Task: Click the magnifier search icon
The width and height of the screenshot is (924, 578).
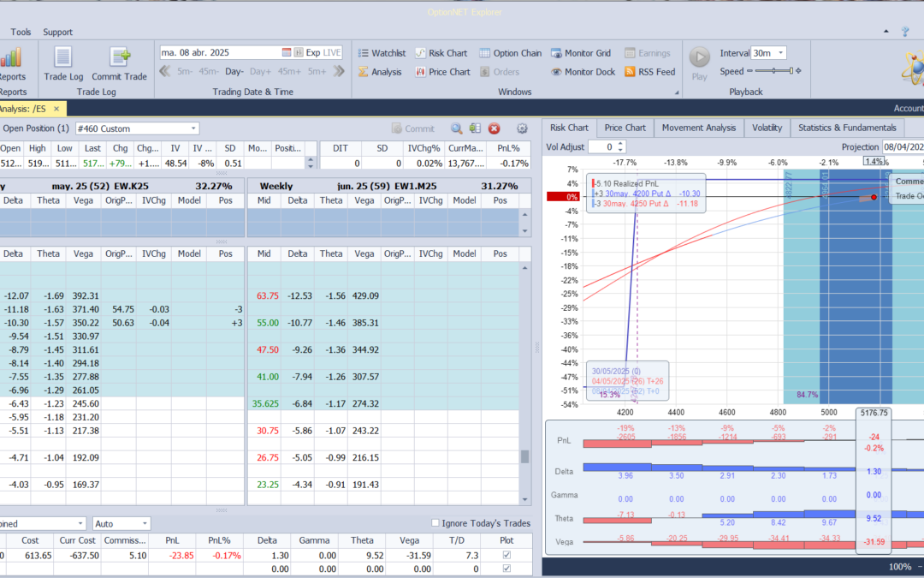Action: (457, 128)
